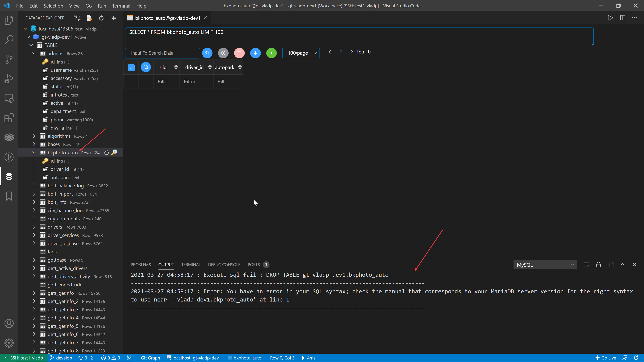Collapse the admins table columns
The image size is (644, 362).
click(x=34, y=53)
